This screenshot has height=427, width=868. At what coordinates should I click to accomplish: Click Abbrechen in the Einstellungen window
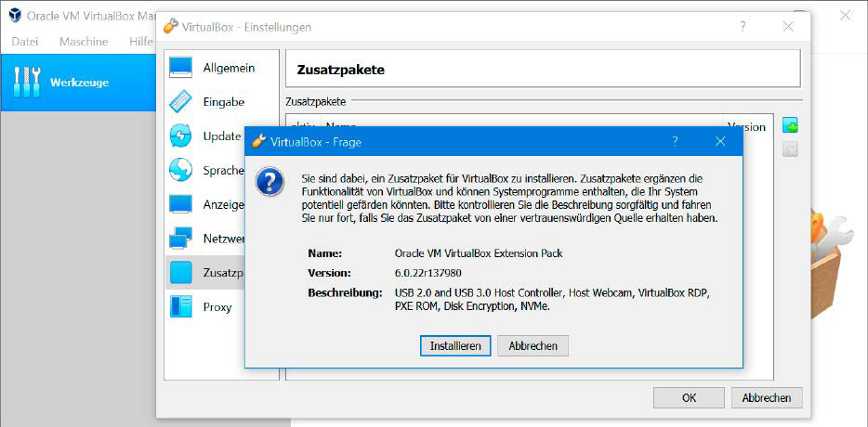coord(767,397)
